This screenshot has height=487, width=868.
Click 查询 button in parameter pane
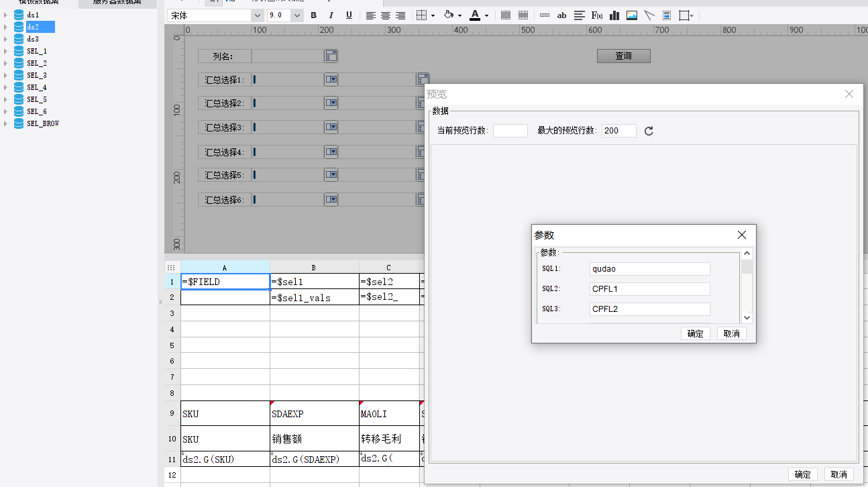tap(624, 56)
